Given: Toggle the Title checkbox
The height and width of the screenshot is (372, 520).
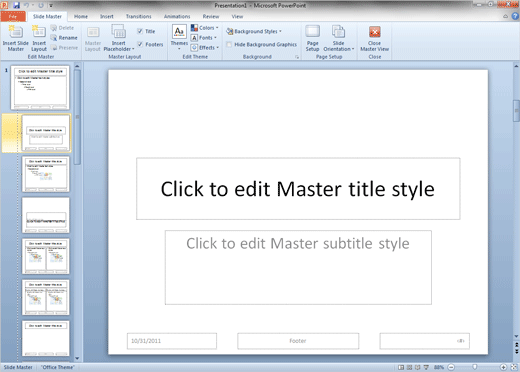Looking at the screenshot, I should tap(140, 31).
